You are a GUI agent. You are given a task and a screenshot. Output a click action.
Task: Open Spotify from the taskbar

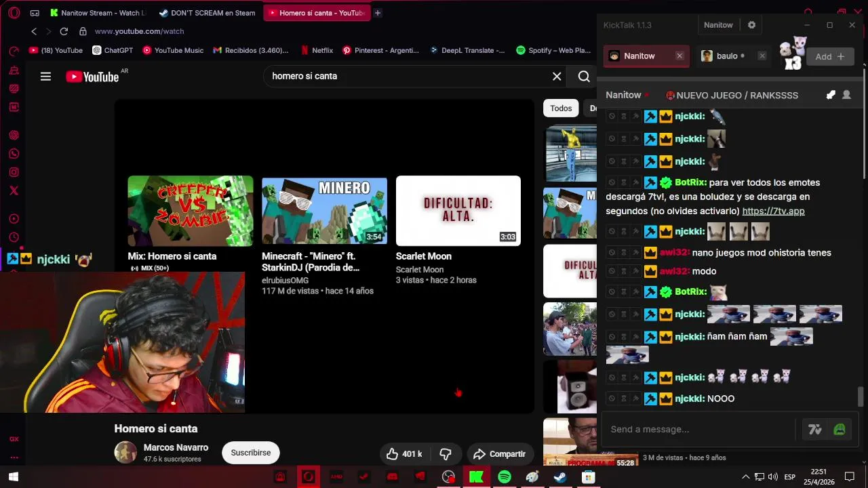(x=504, y=477)
